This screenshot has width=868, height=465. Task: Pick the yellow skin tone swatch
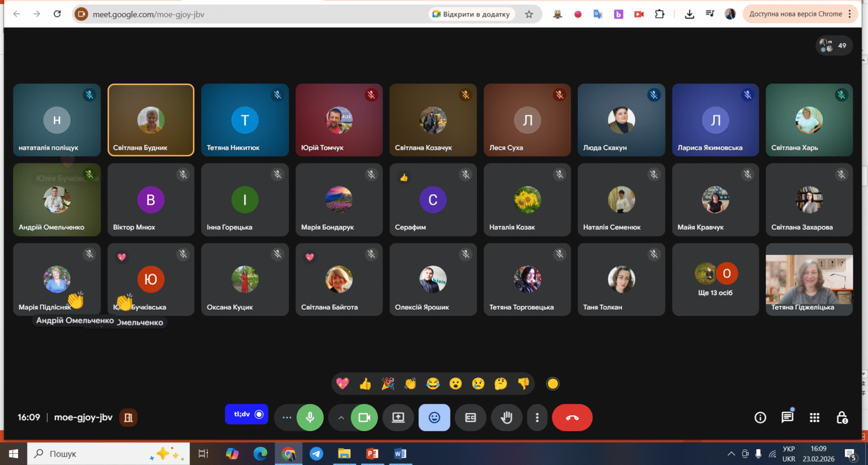[x=553, y=384]
